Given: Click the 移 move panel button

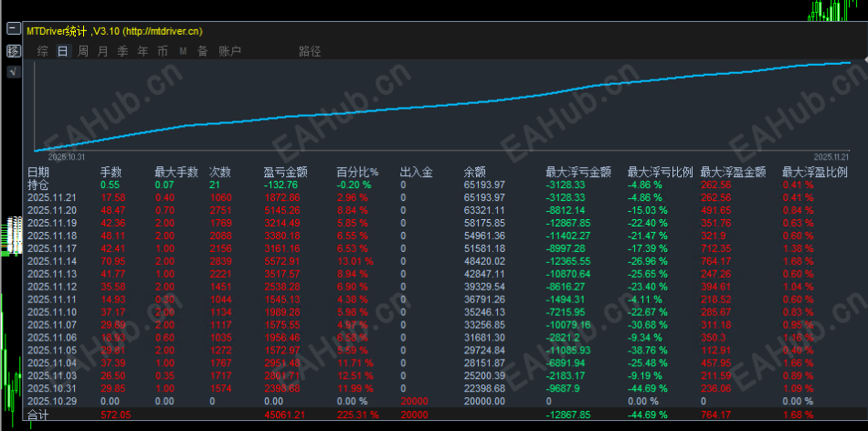Looking at the screenshot, I should [x=14, y=51].
